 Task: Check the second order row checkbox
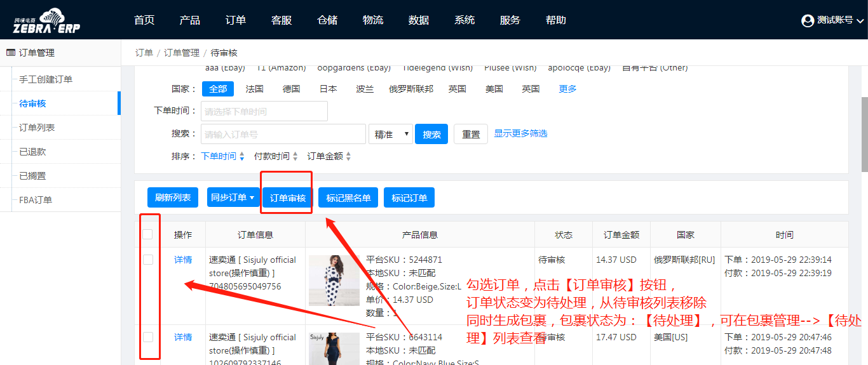[147, 337]
